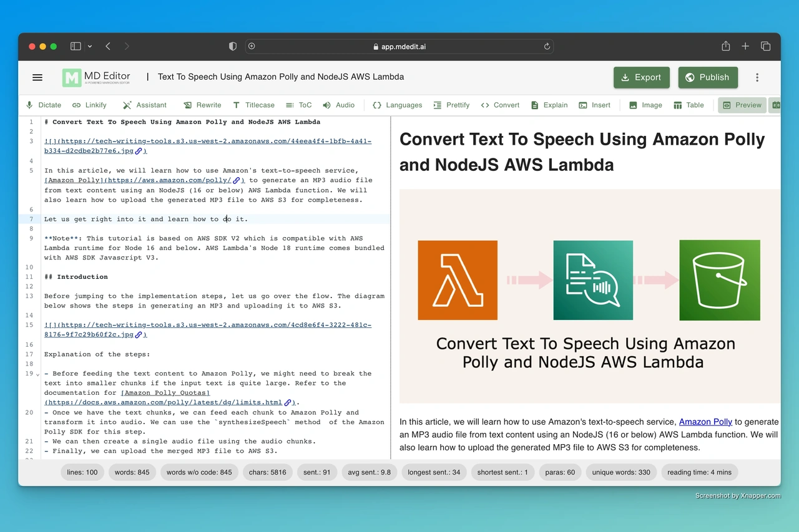
Task: Click the Explain tool
Action: tap(549, 105)
